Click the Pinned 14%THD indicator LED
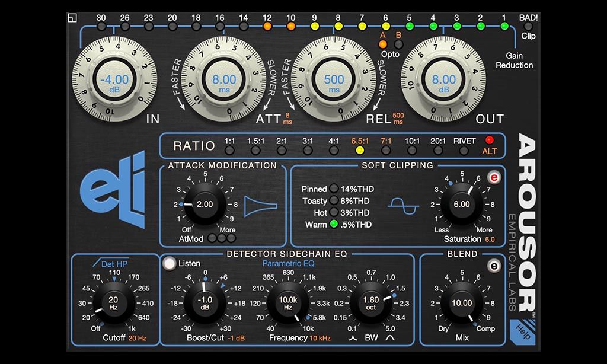This screenshot has height=364, width=607. (334, 189)
